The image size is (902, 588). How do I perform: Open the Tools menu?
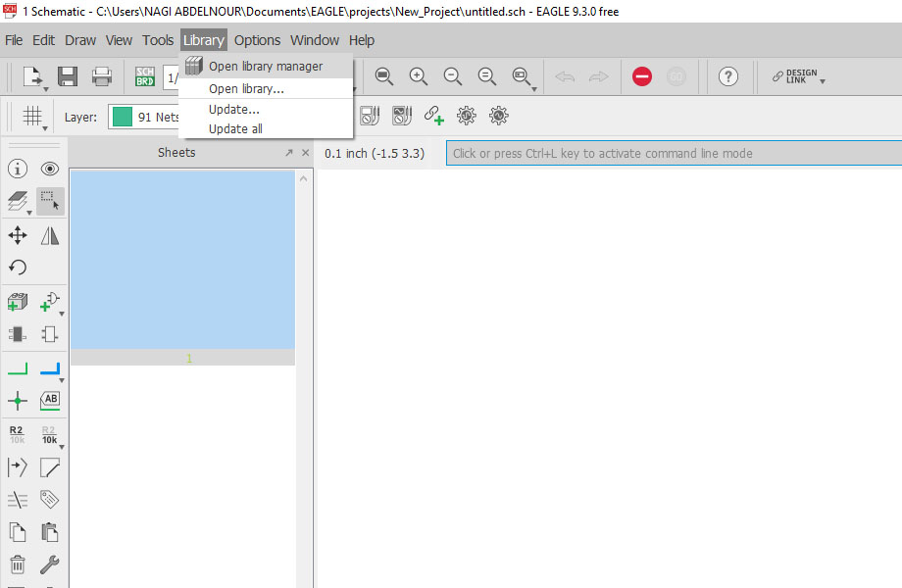[158, 40]
